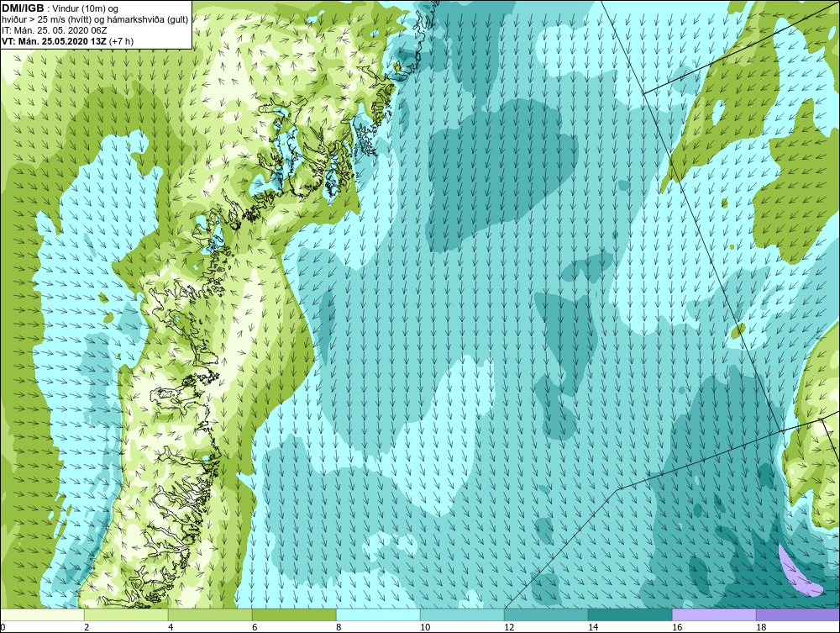Screen dimensions: 840x633
Task: Click the 'IT: Mán. 25. 05. 2020 06Z' line
Action: [54, 30]
